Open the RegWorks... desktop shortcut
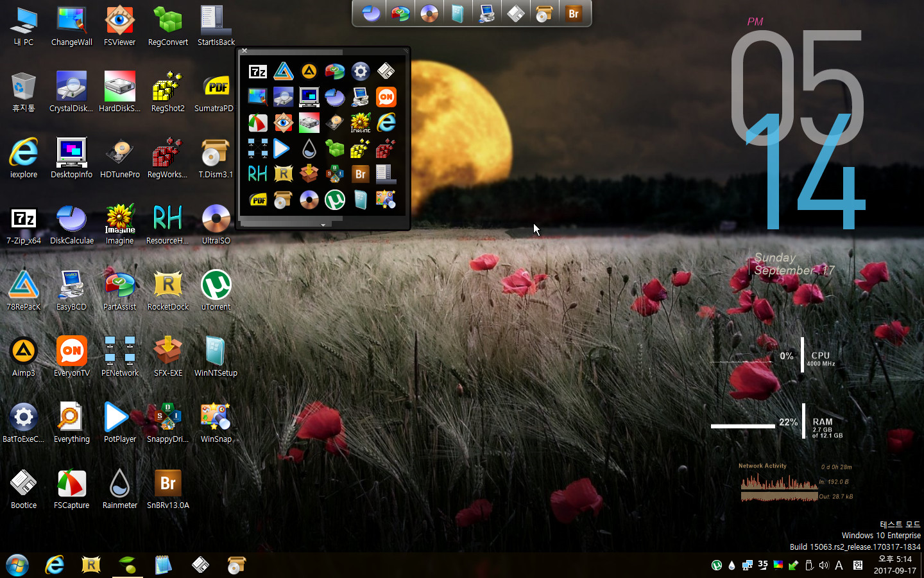Screen dimensions: 924x578 (x=168, y=159)
